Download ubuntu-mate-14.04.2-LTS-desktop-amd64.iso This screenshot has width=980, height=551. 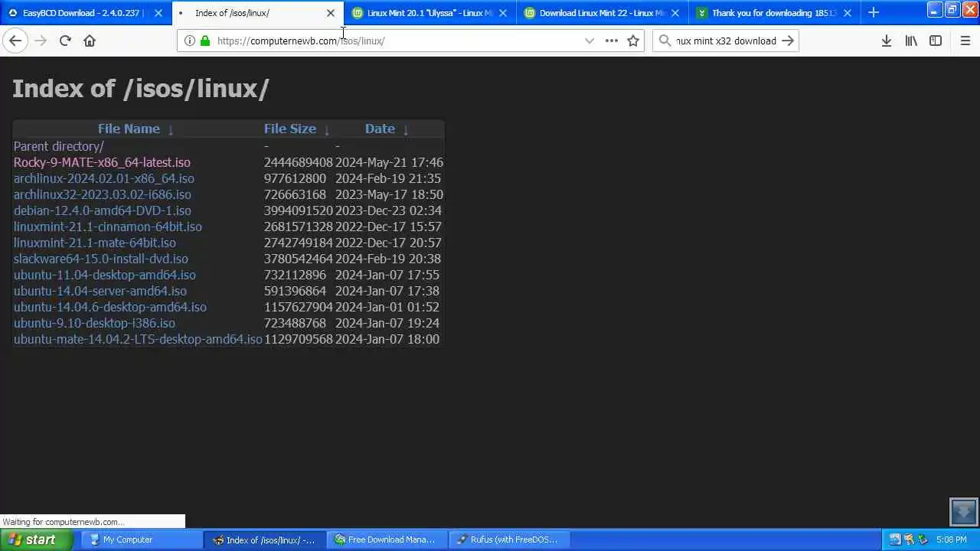pyautogui.click(x=138, y=339)
